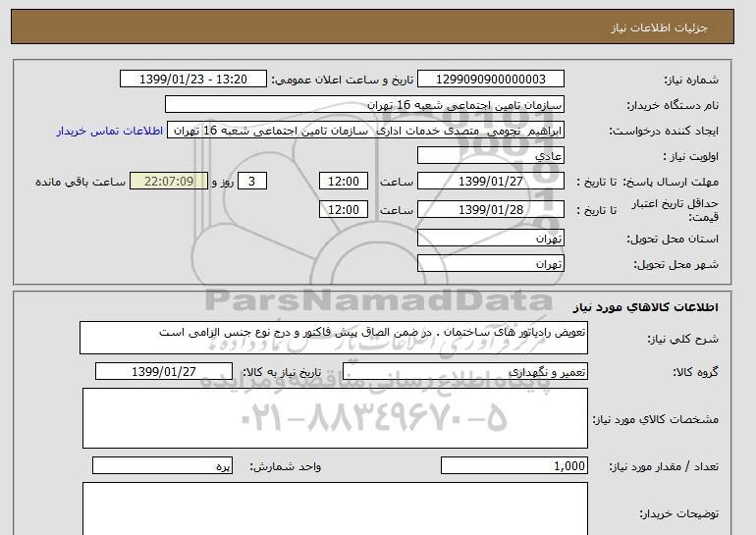Click the price validity time 12:00 field
Viewport: 756px width, 535px height.
tap(344, 210)
